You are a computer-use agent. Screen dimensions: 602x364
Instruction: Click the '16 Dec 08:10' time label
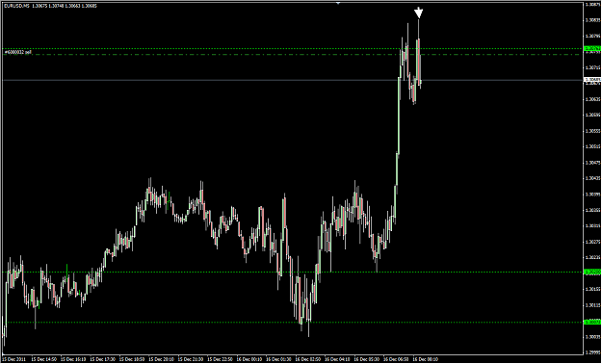(426, 360)
